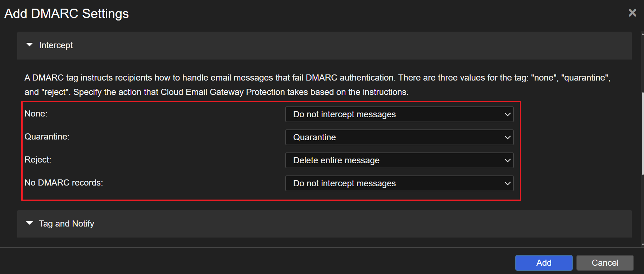Click the "Reject:" field label
The image size is (644, 274).
point(38,160)
